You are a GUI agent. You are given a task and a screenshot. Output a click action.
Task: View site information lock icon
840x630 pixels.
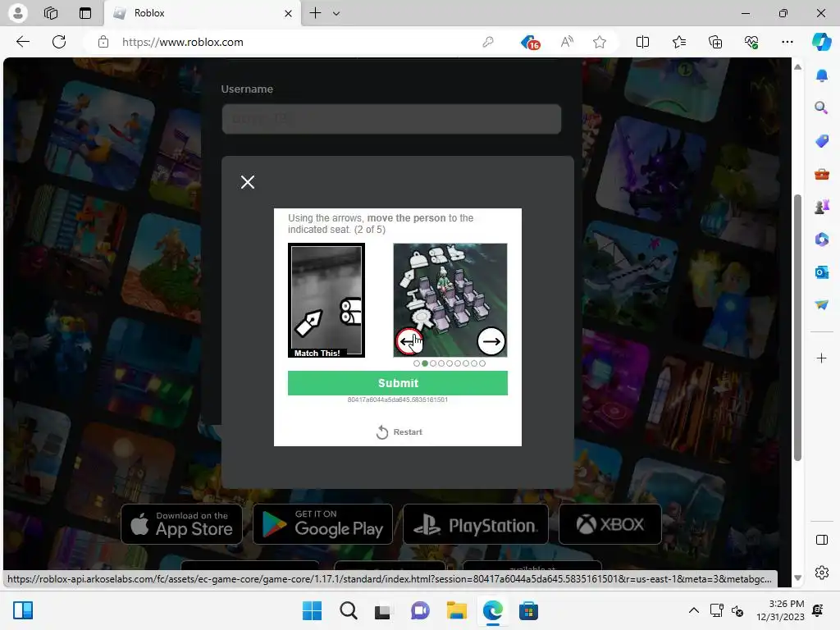click(103, 42)
